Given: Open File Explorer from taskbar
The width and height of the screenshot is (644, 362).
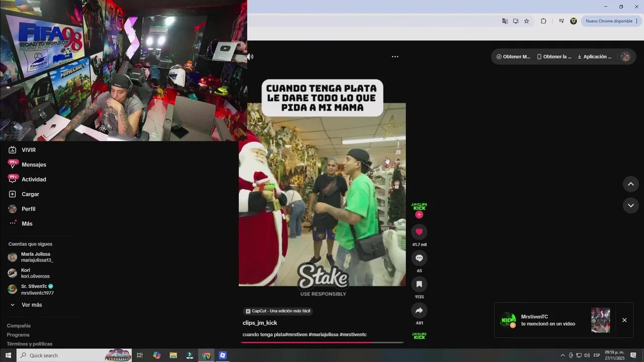Looking at the screenshot, I should pos(173,355).
